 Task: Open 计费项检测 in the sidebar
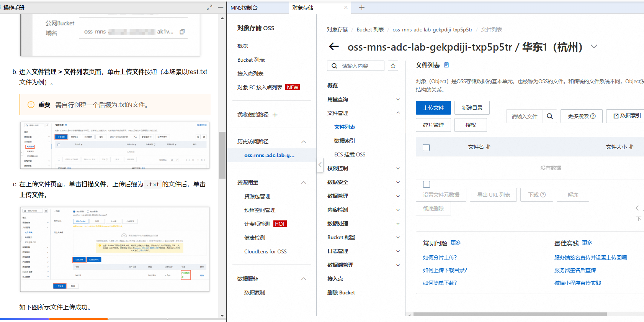[257, 224]
